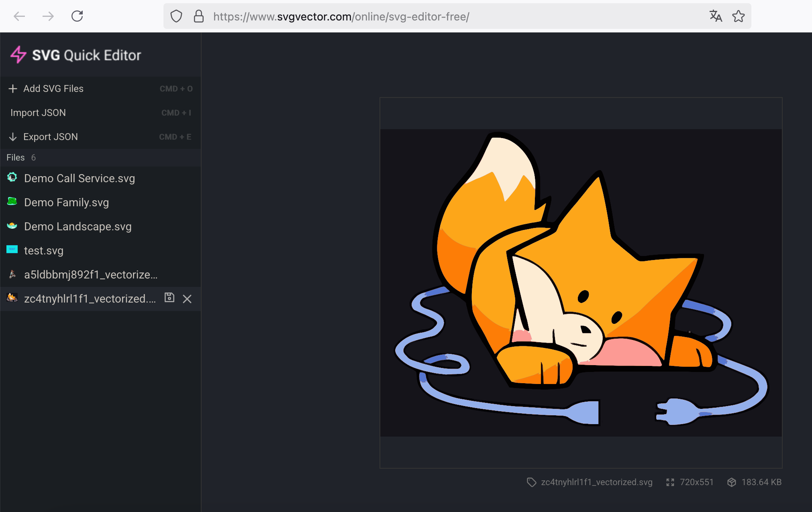Click the save icon next to zc4tnyhlrl1f1_vectorized file
The height and width of the screenshot is (512, 812).
169,298
